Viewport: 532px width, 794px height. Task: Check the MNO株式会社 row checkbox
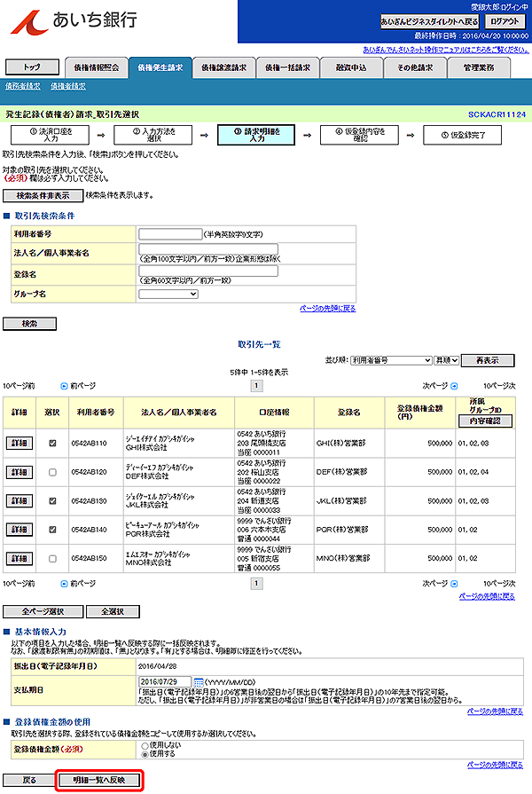pyautogui.click(x=52, y=559)
